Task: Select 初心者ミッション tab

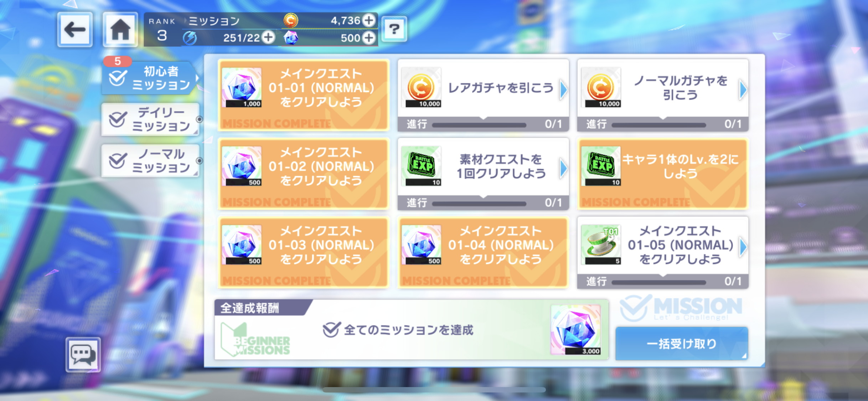Action: point(150,78)
